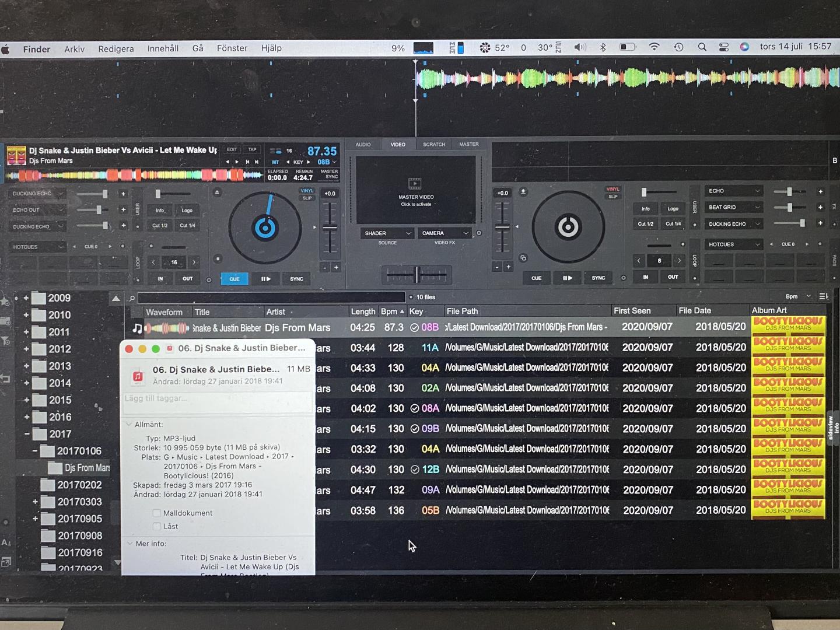The image size is (840, 630).
Task: Click the ECHO OUT effect amount slider
Action: point(93,209)
